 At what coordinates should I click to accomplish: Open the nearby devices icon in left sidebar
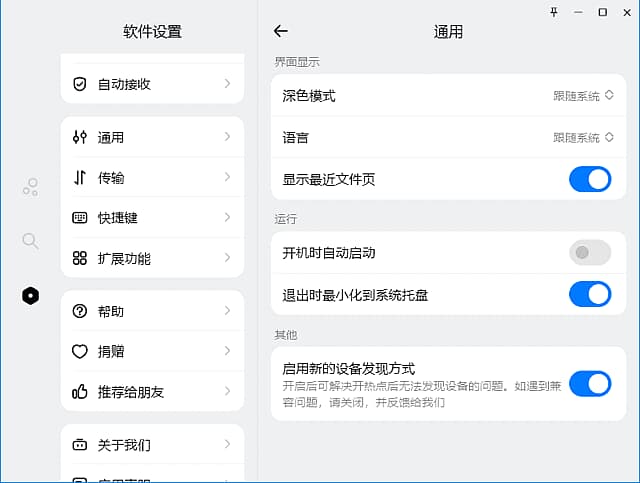click(31, 186)
